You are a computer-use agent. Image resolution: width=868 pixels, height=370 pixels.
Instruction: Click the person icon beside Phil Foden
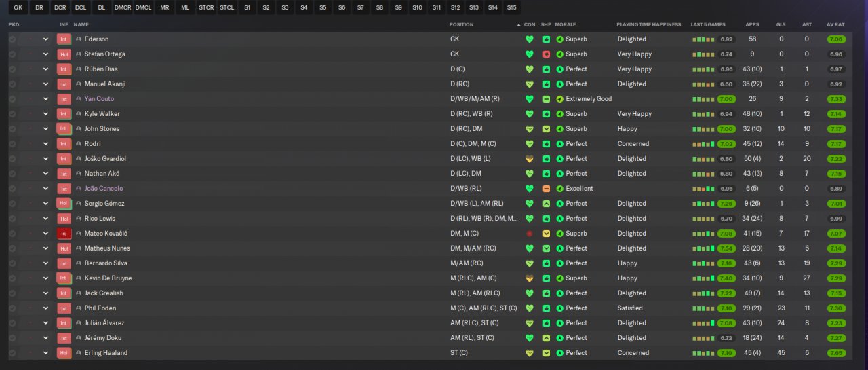pyautogui.click(x=79, y=308)
